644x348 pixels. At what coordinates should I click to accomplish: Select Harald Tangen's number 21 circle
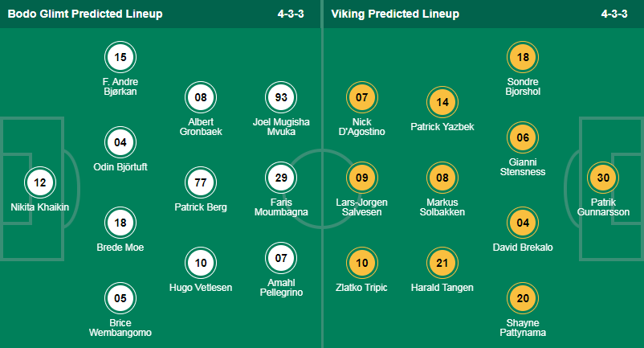[442, 263]
